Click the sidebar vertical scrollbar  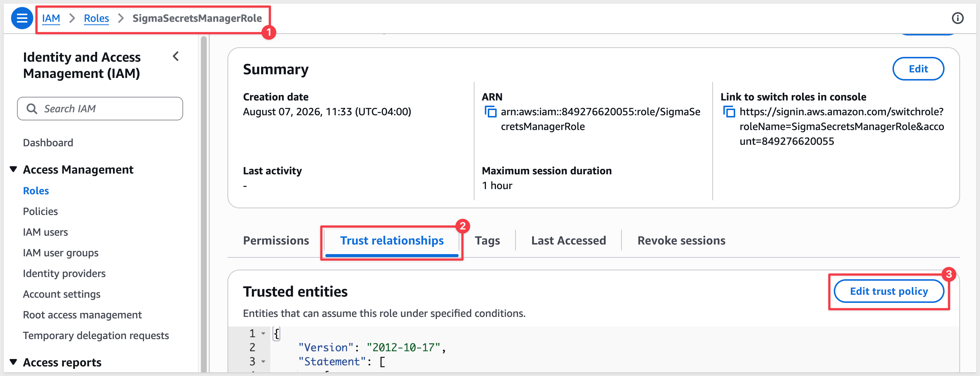pos(203,203)
